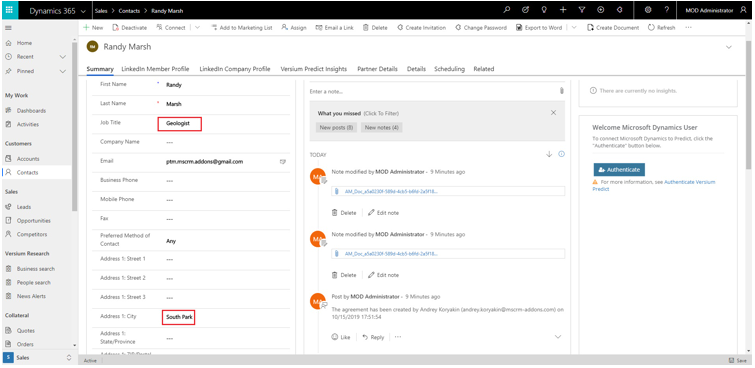Open the Partner Details tab
Screen dimensions: 755x368
378,69
